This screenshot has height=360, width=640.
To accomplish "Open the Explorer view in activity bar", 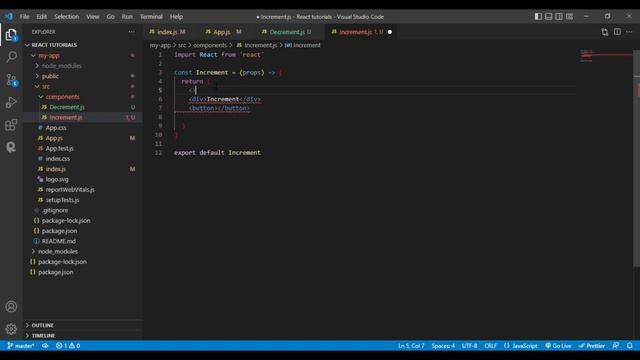I will pos(11,35).
